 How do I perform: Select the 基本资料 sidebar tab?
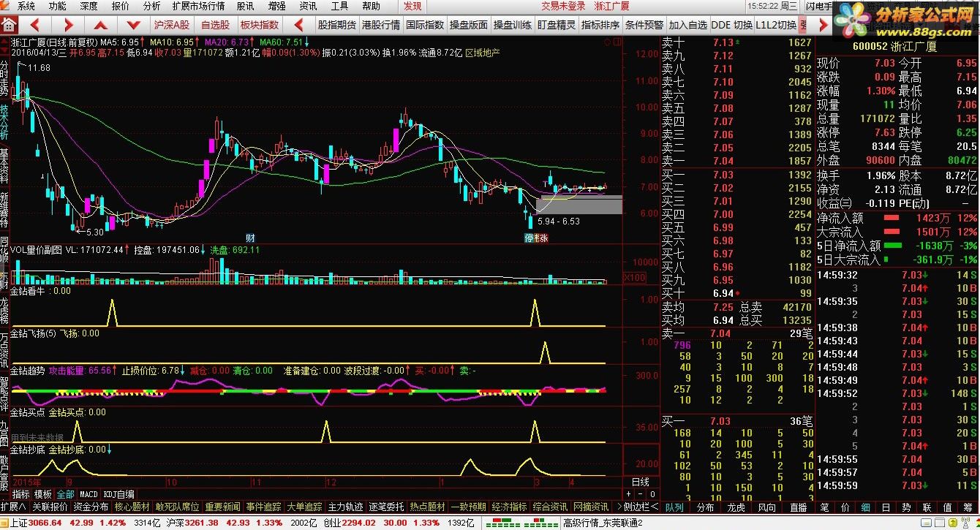pos(4,167)
